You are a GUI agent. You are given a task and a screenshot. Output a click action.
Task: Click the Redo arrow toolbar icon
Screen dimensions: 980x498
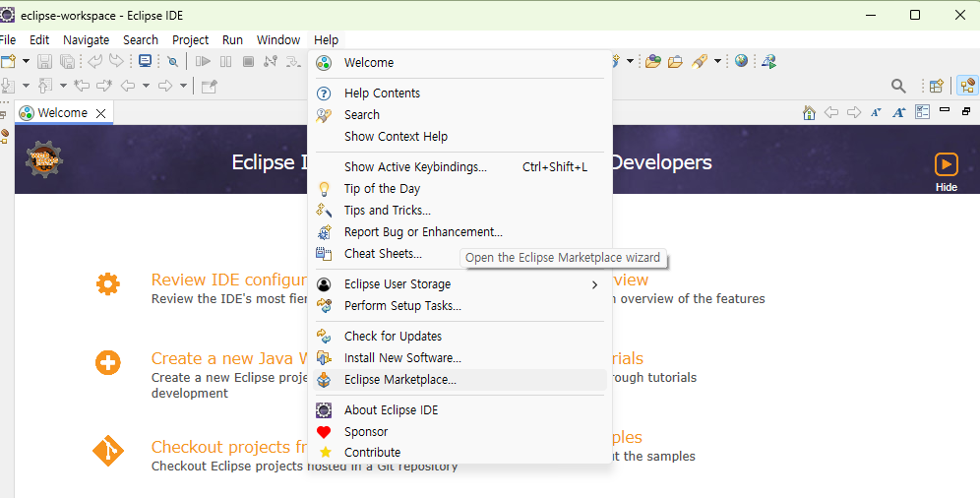(116, 61)
